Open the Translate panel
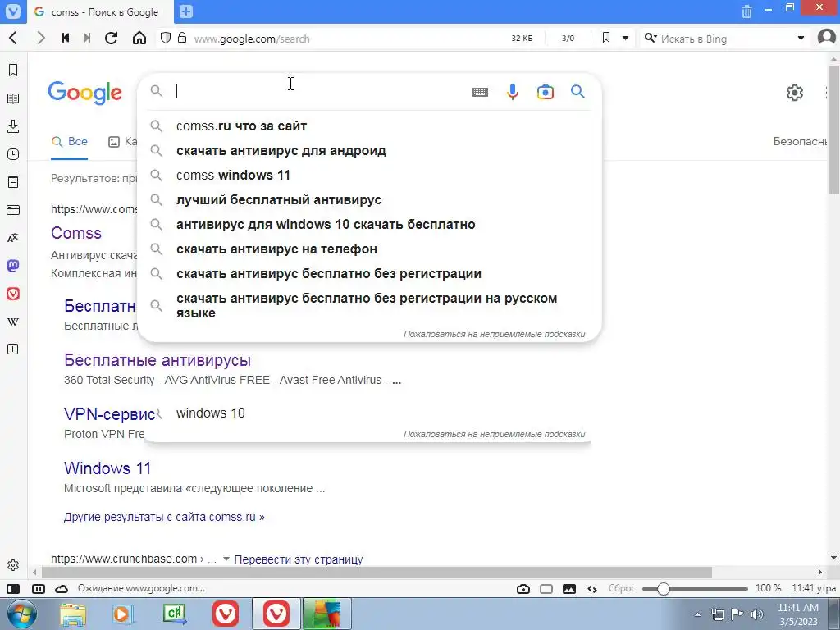This screenshot has width=840, height=630. [13, 238]
